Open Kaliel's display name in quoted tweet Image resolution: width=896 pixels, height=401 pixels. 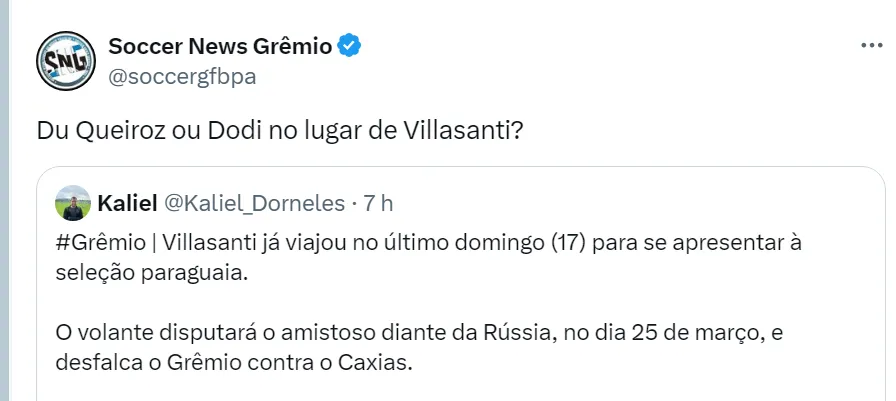(x=127, y=204)
